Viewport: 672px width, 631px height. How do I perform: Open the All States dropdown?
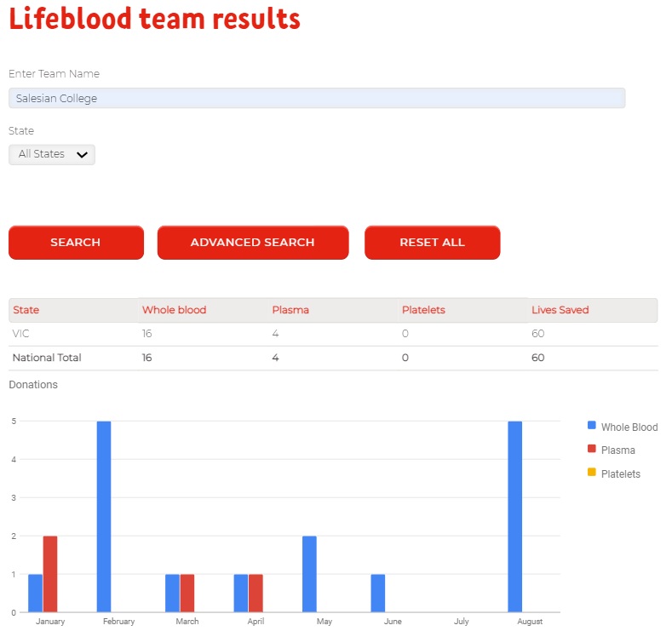click(x=52, y=154)
